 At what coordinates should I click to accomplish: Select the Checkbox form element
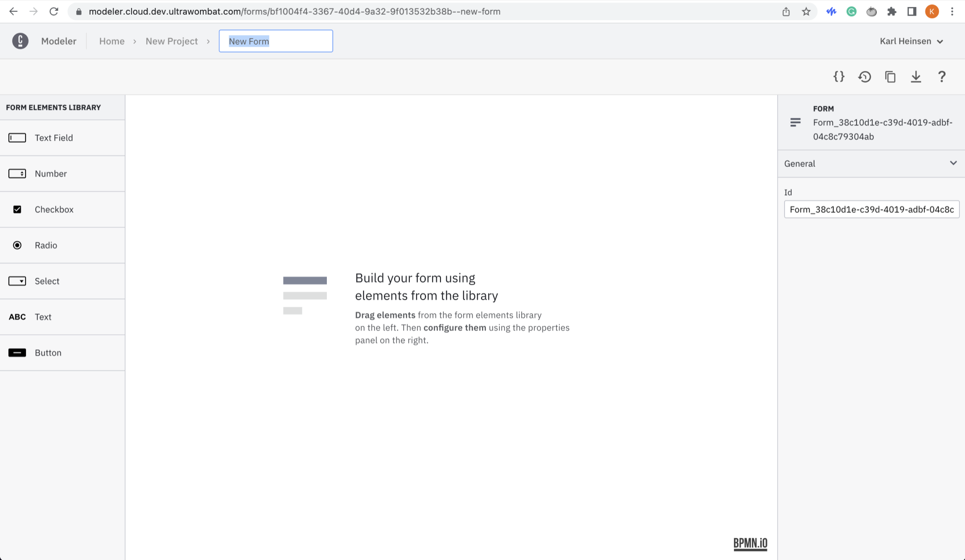(x=54, y=209)
